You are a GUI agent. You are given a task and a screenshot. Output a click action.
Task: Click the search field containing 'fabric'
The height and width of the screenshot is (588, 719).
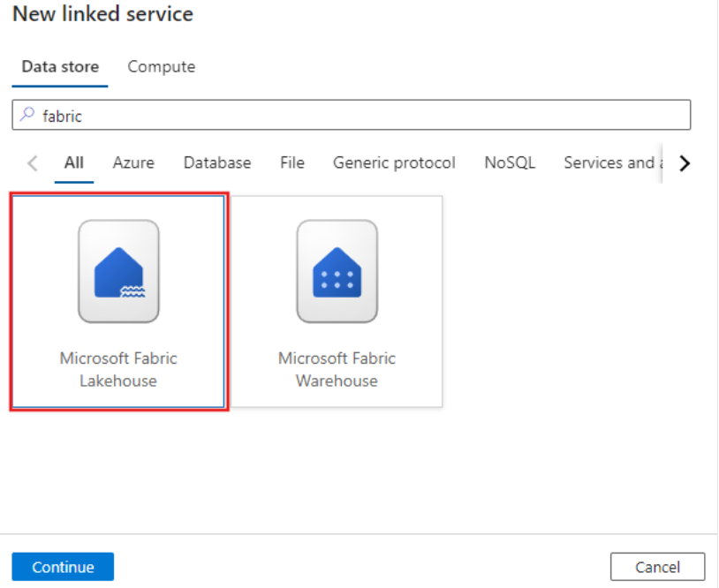[x=353, y=116]
